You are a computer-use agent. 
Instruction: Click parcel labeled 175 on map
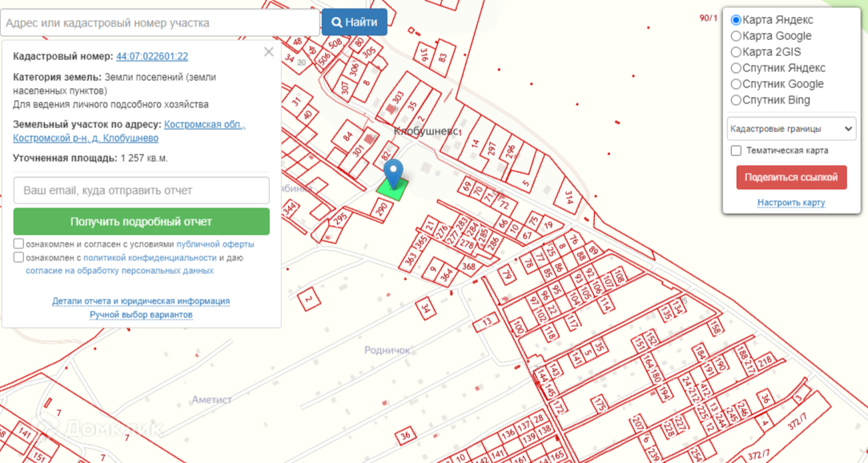(600, 403)
